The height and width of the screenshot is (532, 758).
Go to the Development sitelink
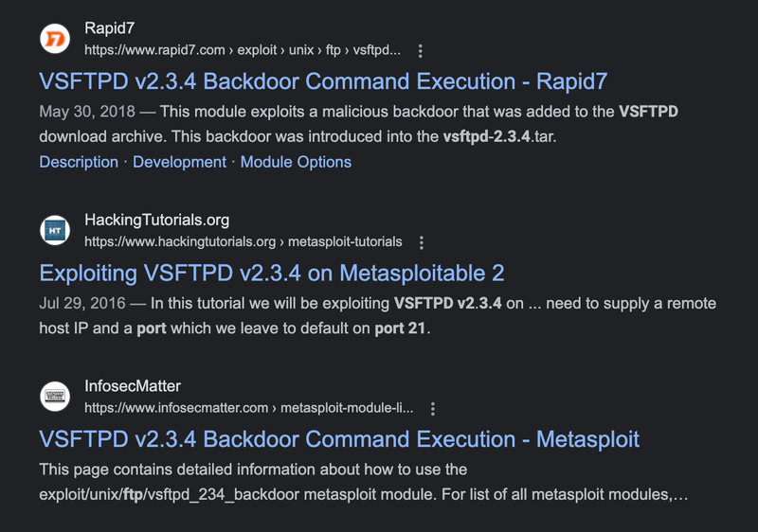tap(179, 162)
